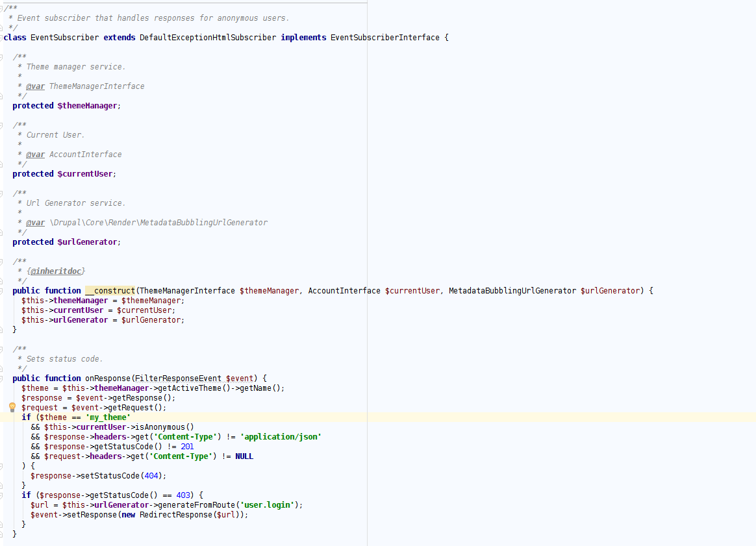Click the 'Theme manager service.' comment

click(76, 67)
